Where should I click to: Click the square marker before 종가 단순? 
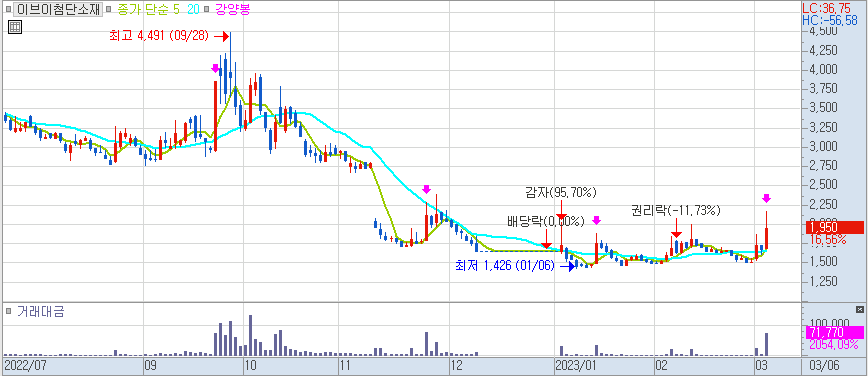click(108, 9)
